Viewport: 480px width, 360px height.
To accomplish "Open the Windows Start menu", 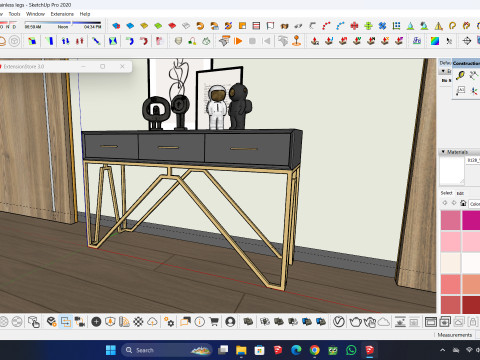I will [x=111, y=350].
